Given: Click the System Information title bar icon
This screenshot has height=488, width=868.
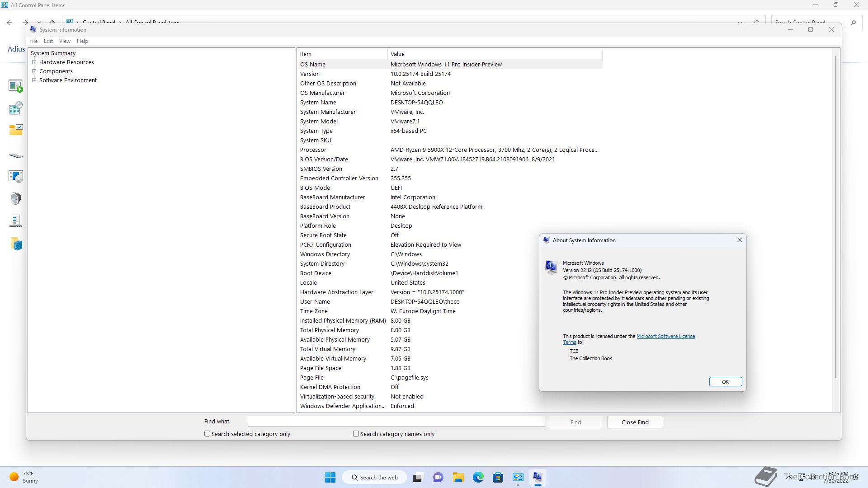Looking at the screenshot, I should coord(33,29).
